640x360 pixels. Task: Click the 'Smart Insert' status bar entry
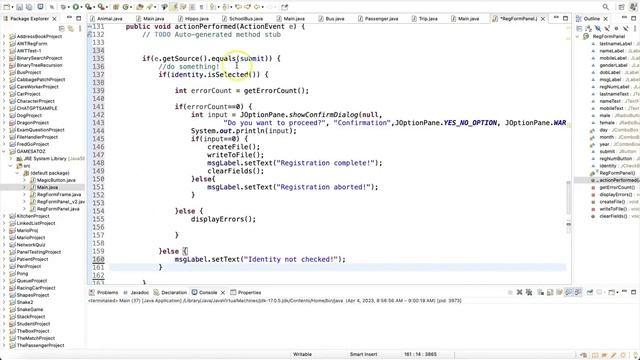(363, 354)
